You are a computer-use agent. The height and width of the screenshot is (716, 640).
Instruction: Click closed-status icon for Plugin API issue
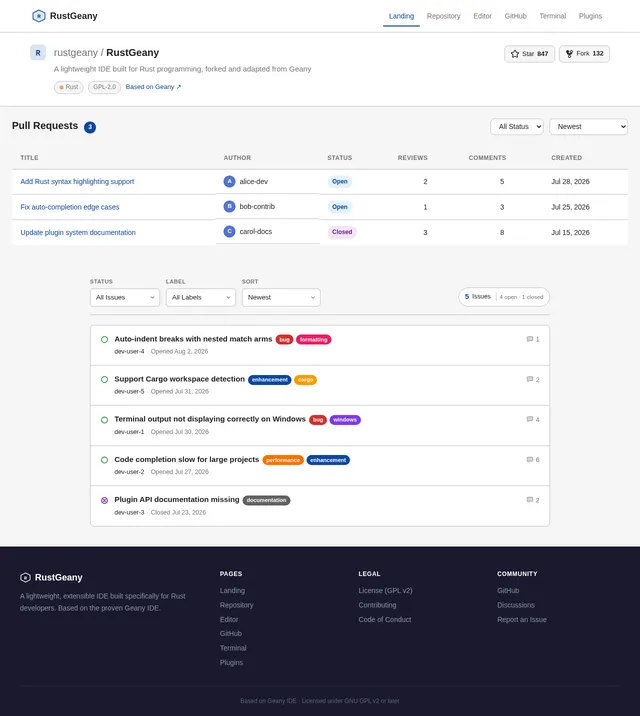click(105, 500)
